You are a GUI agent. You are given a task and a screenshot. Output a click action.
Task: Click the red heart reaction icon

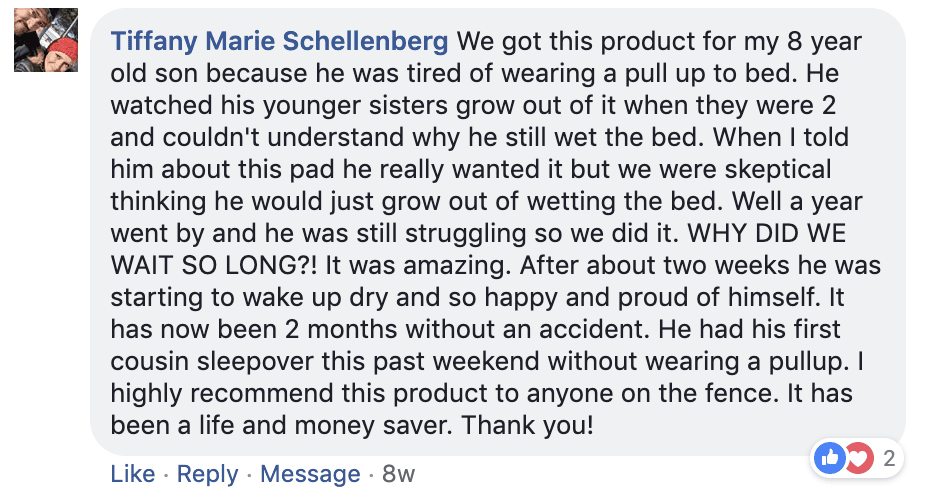tap(857, 459)
